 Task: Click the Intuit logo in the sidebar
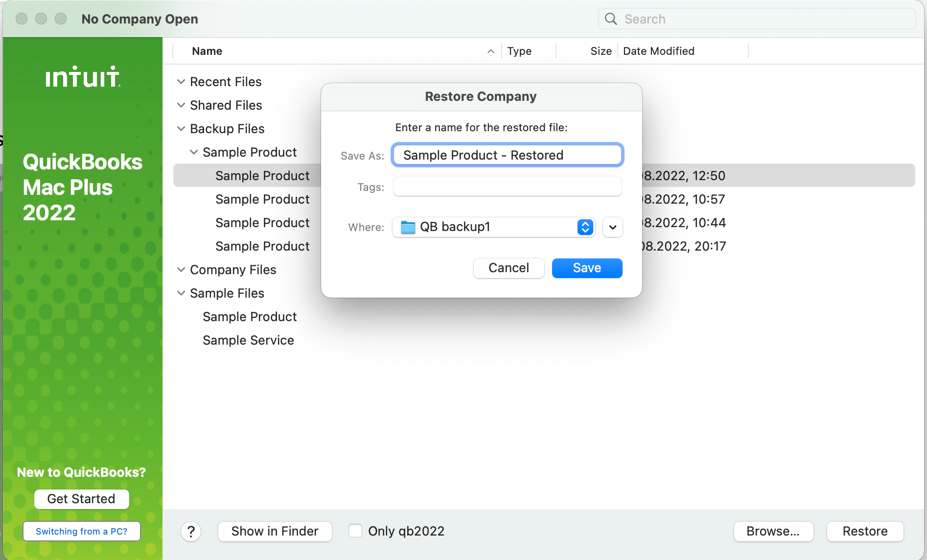[x=82, y=76]
